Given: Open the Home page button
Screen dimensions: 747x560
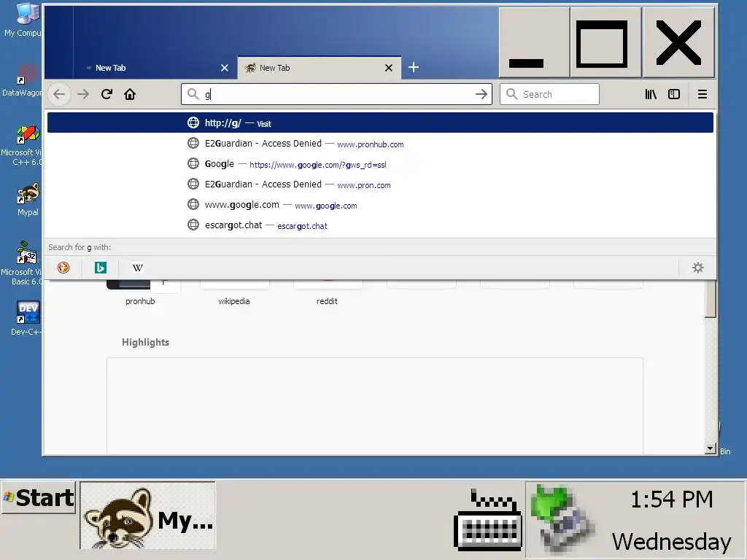Looking at the screenshot, I should [130, 94].
